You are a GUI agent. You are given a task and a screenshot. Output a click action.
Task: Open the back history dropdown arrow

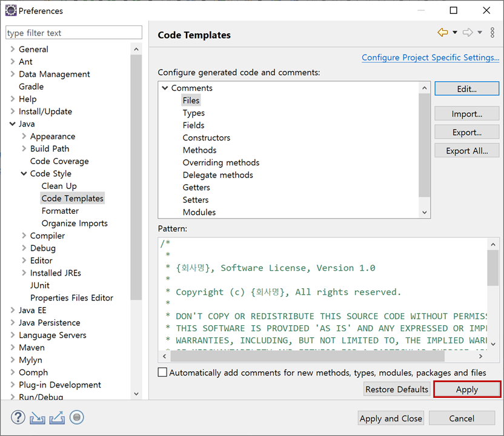[455, 33]
